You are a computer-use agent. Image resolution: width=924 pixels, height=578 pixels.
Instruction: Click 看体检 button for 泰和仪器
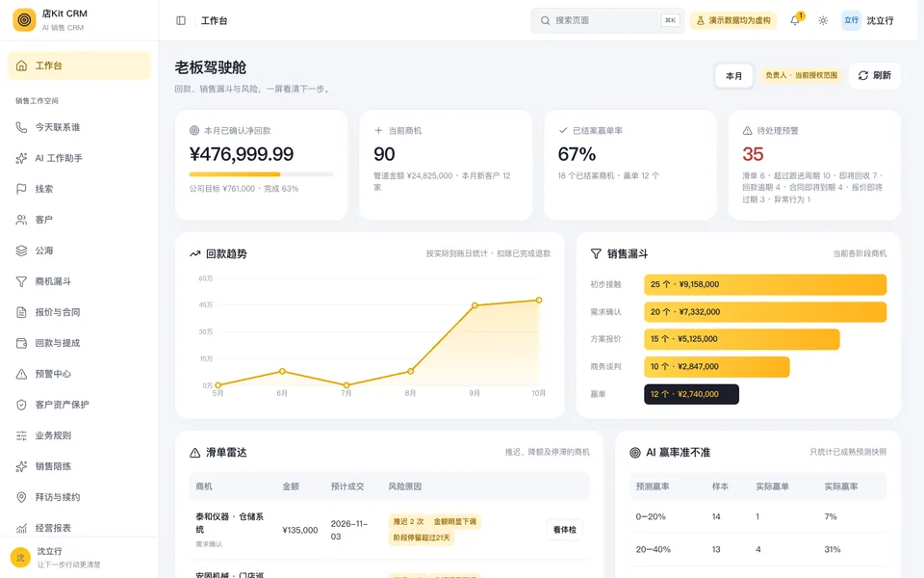pyautogui.click(x=565, y=530)
